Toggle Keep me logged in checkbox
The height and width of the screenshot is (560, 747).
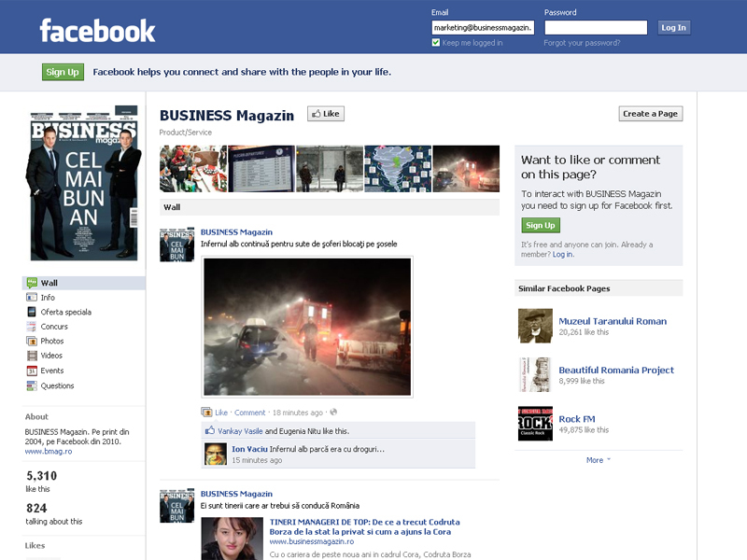tap(436, 42)
